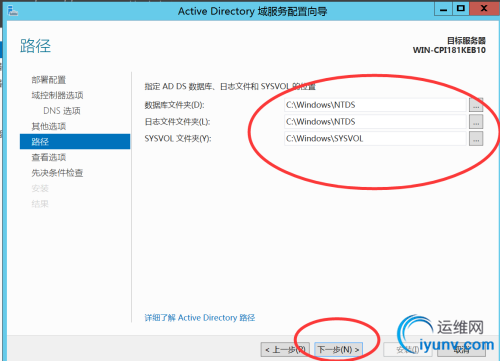Focus the SYSVOL folder path field

tap(375, 138)
